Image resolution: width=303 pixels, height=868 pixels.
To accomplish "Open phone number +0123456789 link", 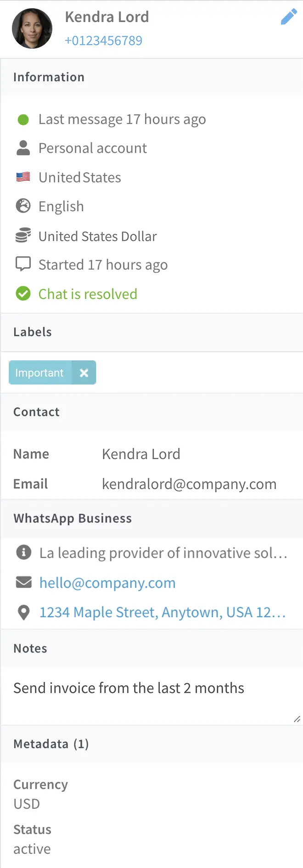I will [103, 40].
